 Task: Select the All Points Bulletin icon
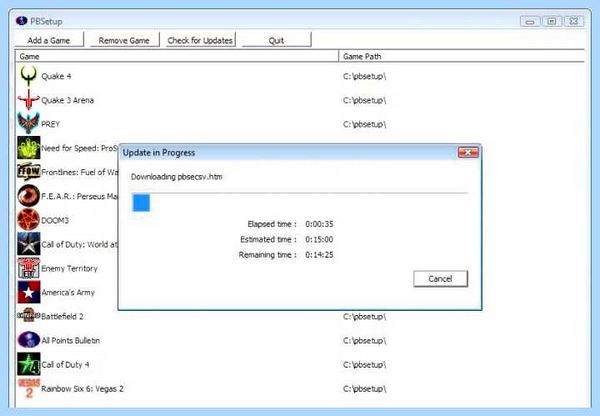coord(29,340)
